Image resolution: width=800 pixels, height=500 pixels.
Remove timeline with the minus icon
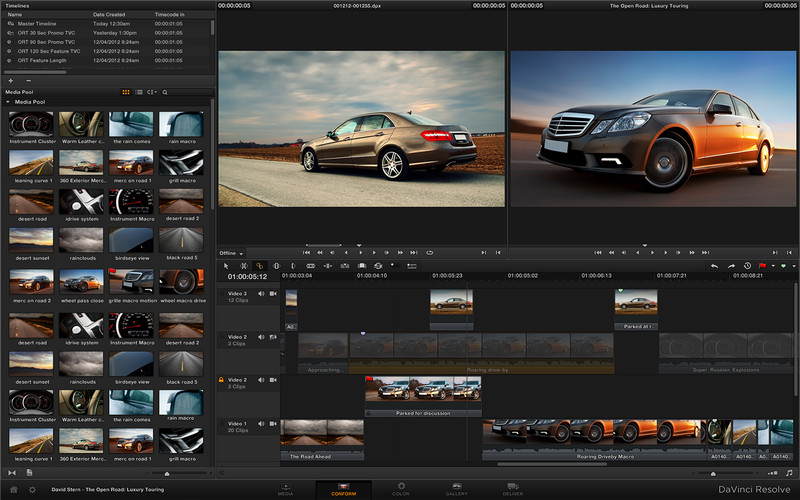(x=28, y=80)
